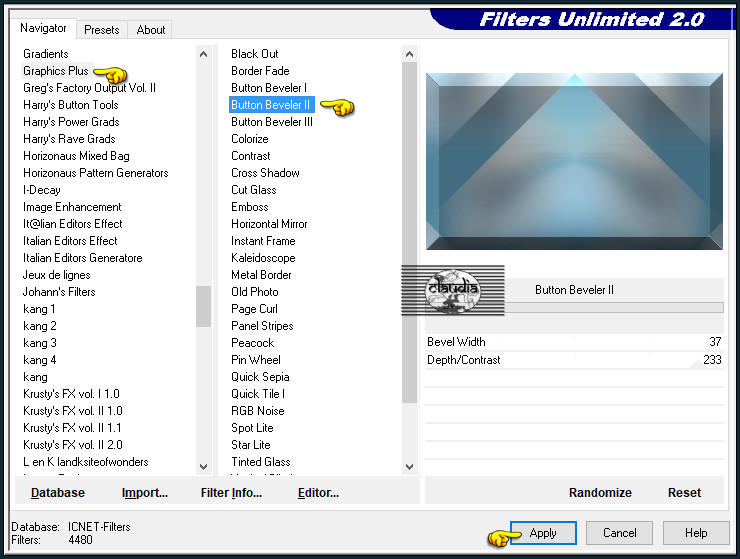Pick the Colorize filter
This screenshot has height=559, width=740.
(250, 139)
